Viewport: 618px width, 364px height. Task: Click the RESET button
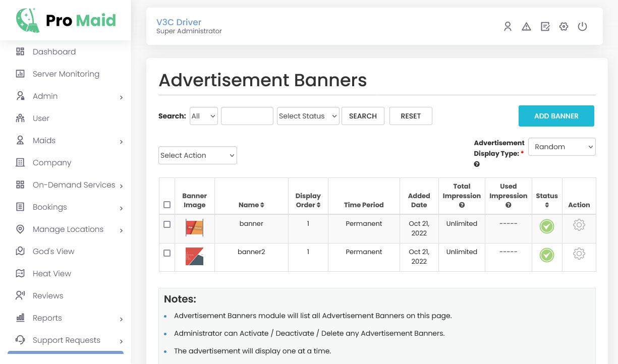(x=411, y=116)
